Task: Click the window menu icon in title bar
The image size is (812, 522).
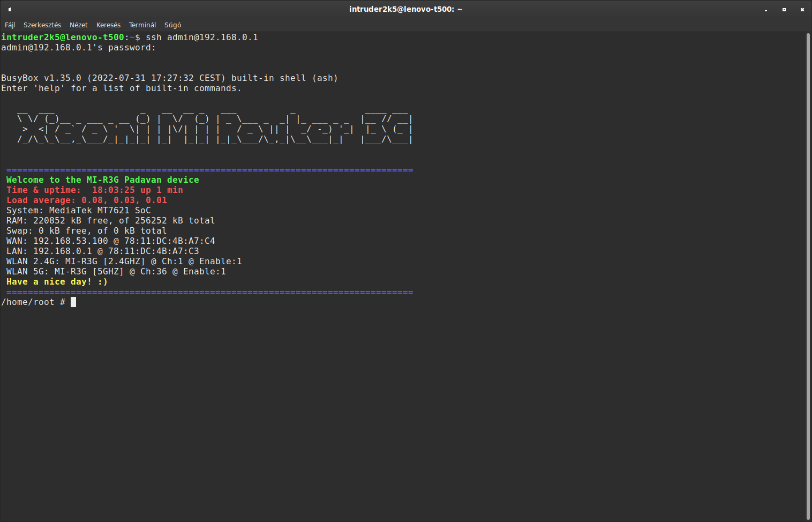Action: 10,9
